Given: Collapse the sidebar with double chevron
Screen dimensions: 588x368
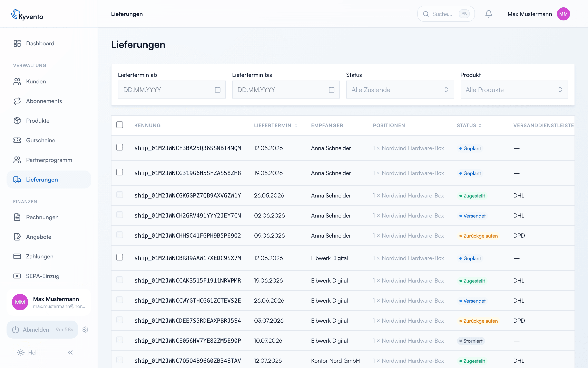Looking at the screenshot, I should pos(70,352).
